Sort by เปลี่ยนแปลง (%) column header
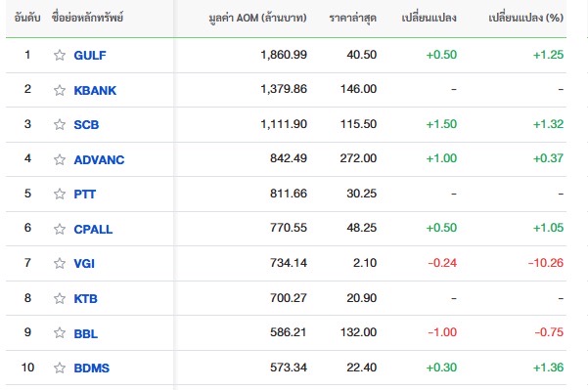The height and width of the screenshot is (390, 588). tap(525, 18)
